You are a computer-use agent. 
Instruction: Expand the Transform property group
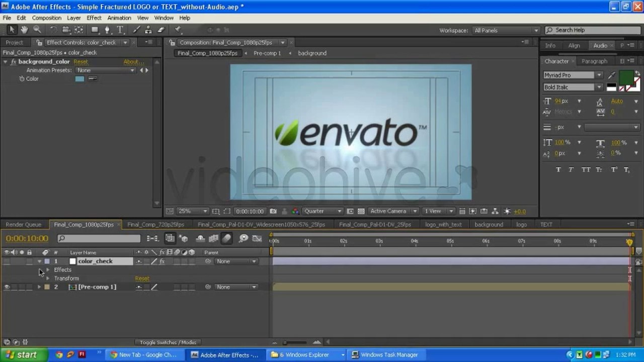[x=48, y=279]
